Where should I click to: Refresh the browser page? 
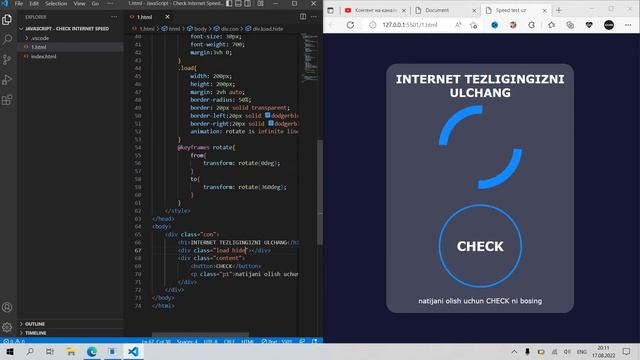[350, 25]
